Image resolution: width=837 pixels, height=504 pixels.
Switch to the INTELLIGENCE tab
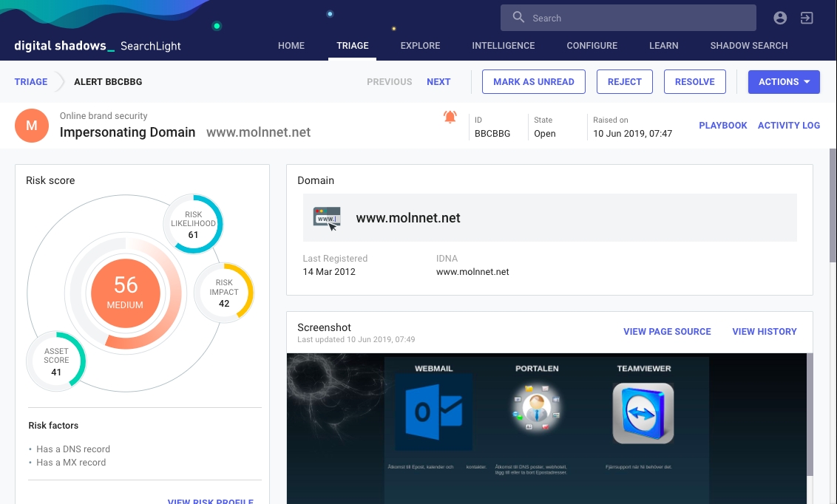pyautogui.click(x=503, y=45)
